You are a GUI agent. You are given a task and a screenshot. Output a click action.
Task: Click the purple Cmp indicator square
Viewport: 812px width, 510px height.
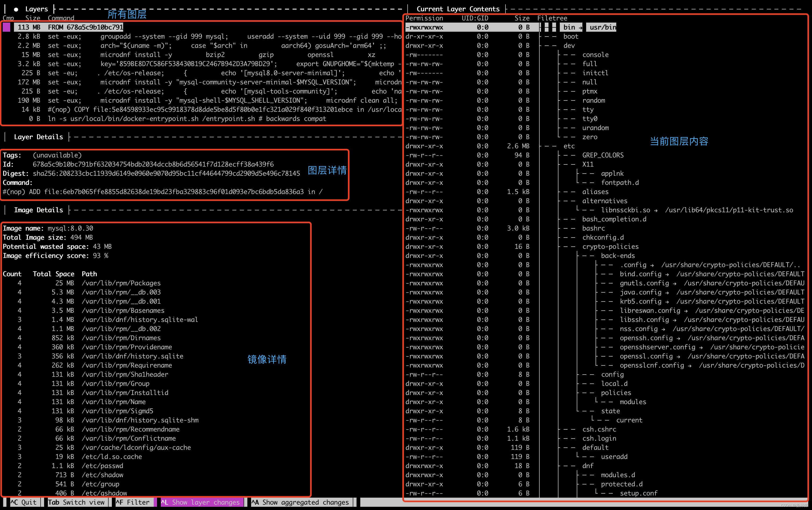click(6, 27)
